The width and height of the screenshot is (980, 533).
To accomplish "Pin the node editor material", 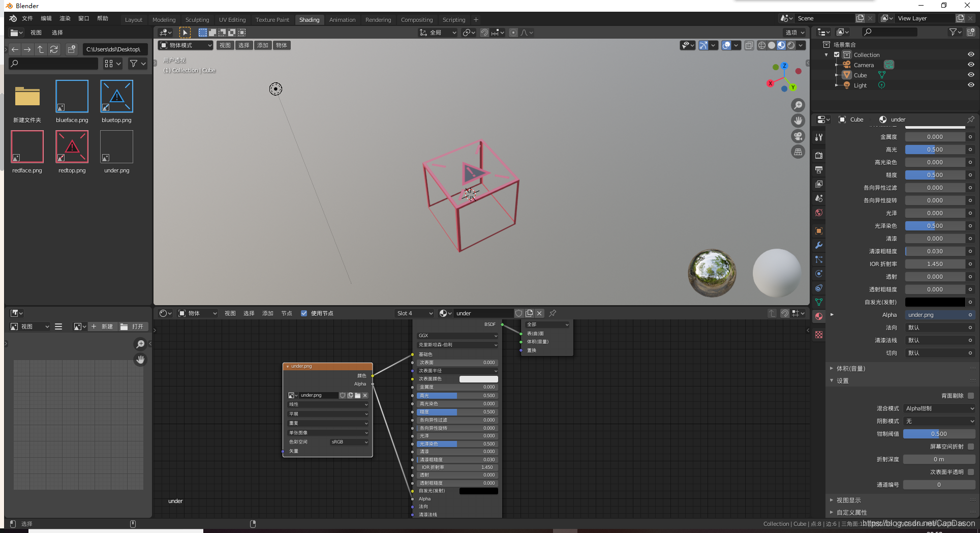I will pyautogui.click(x=553, y=313).
